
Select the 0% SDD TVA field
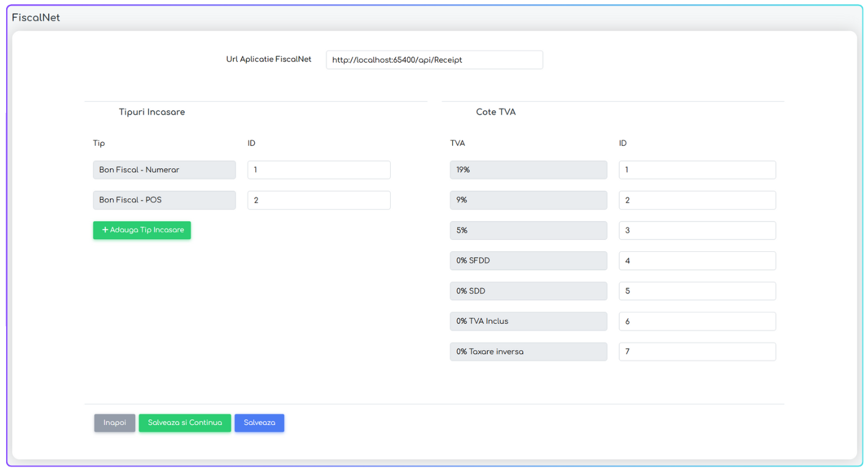(529, 291)
